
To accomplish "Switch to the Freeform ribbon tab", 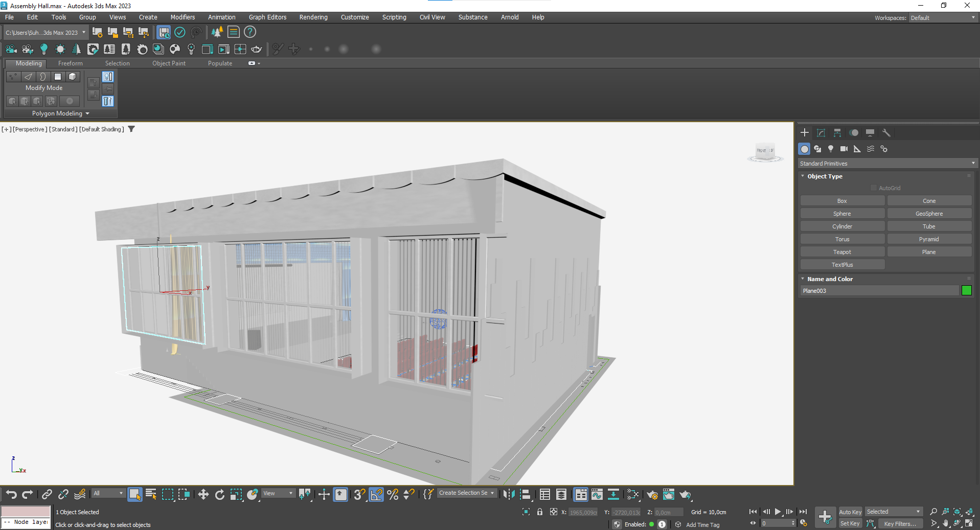I will tap(70, 63).
